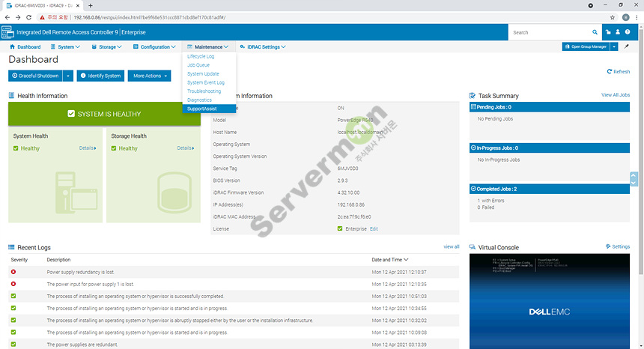
Task: Click the Task Summary section icon
Action: [473, 96]
